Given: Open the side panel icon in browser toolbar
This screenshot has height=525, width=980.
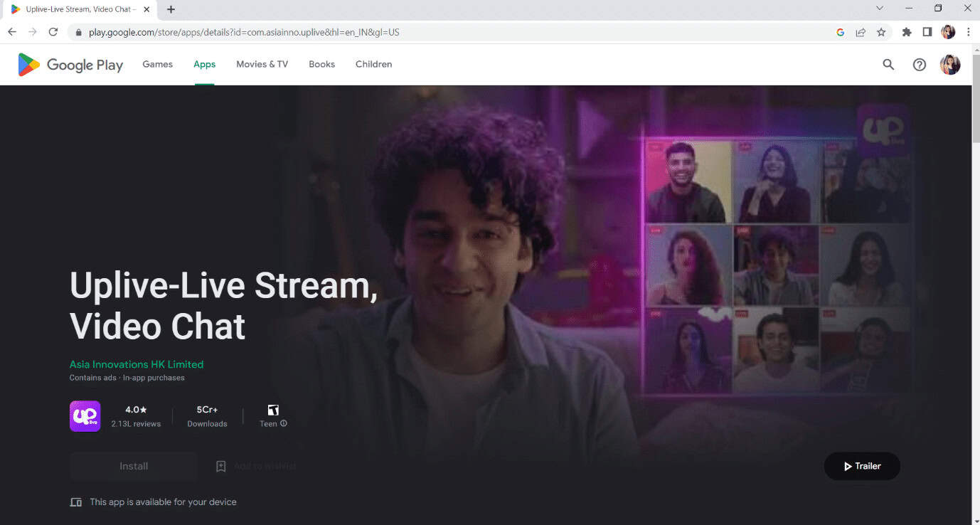Looking at the screenshot, I should (x=927, y=32).
